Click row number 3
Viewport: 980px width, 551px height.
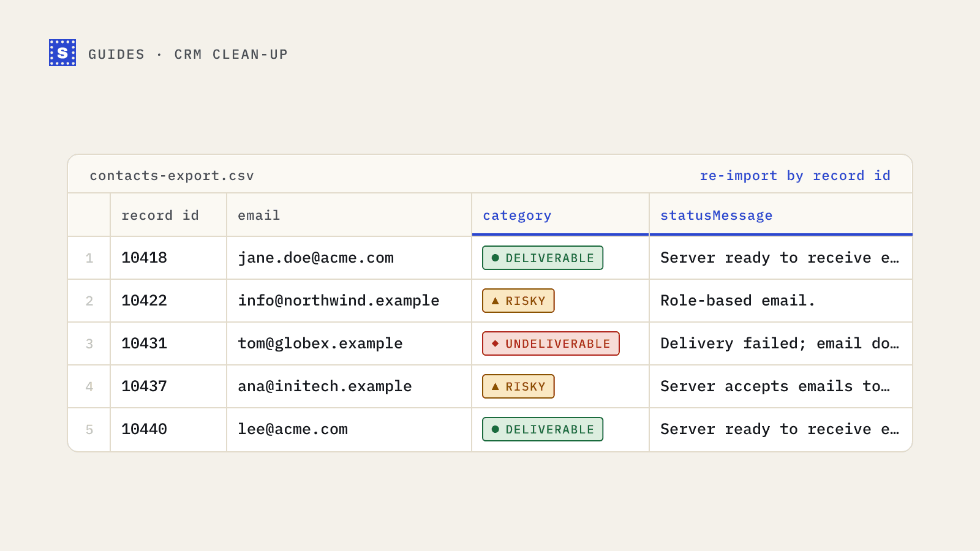[89, 344]
